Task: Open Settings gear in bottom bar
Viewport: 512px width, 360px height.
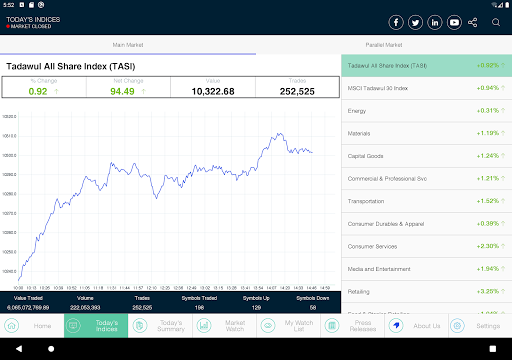Action: tap(457, 326)
